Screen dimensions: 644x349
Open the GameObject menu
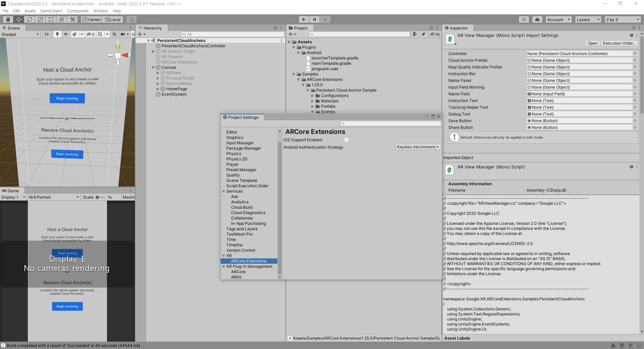[51, 11]
